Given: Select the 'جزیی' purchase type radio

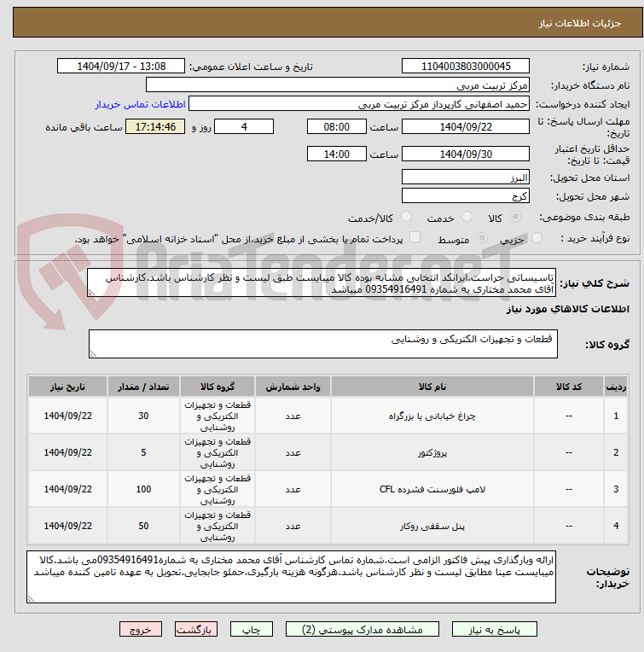Looking at the screenshot, I should point(537,238).
